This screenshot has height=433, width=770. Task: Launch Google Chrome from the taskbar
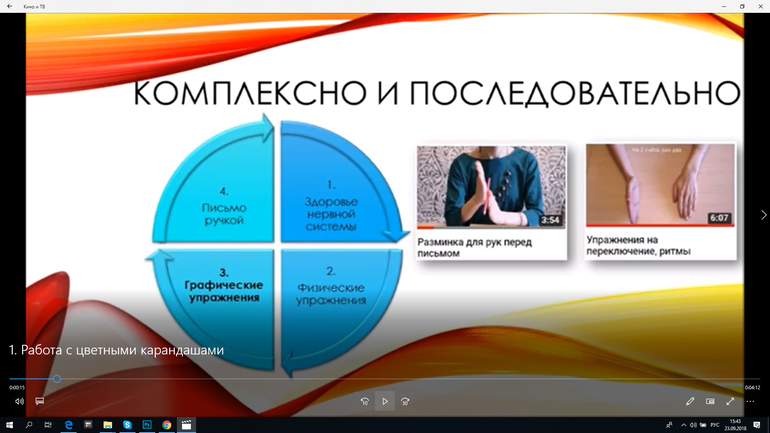pos(167,425)
